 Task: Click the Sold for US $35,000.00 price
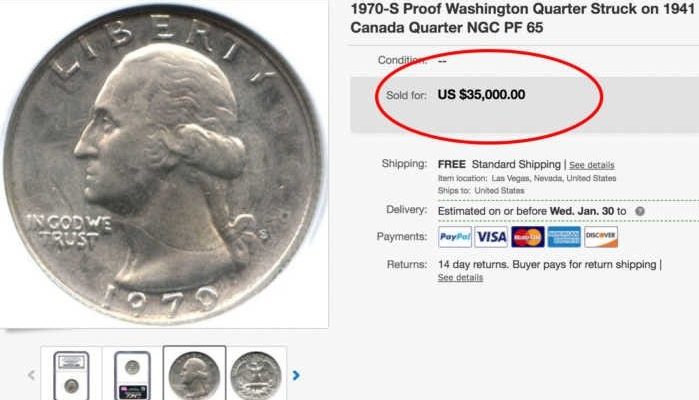481,95
